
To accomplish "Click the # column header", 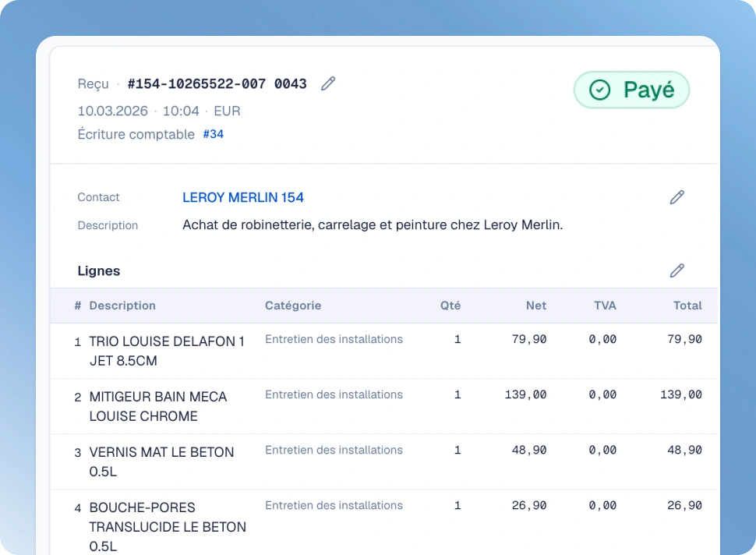I will pyautogui.click(x=78, y=306).
